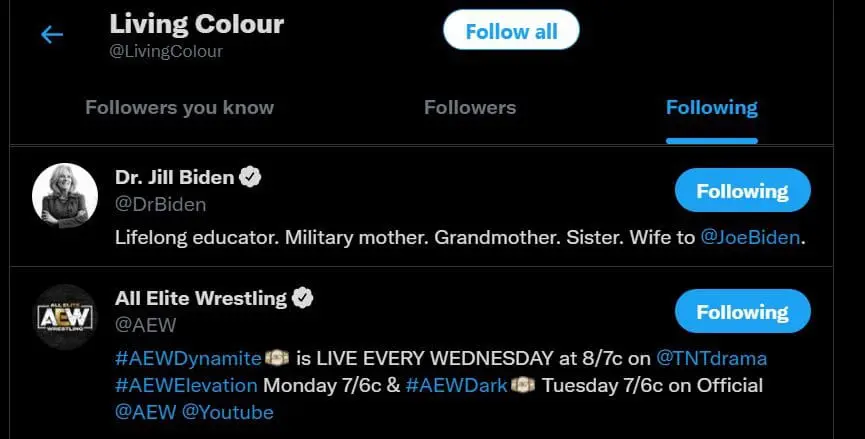
Task: Click the #AEWElevation hashtag
Action: click(186, 385)
